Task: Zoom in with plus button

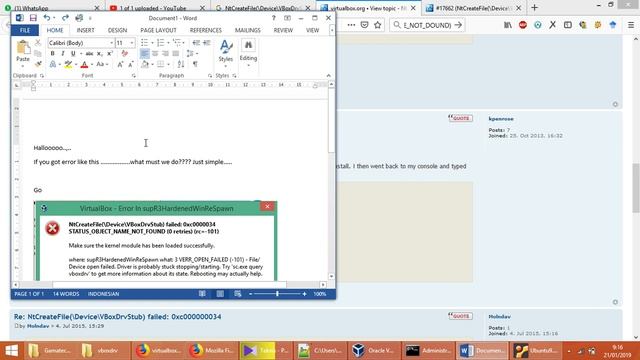Action: click(x=304, y=294)
